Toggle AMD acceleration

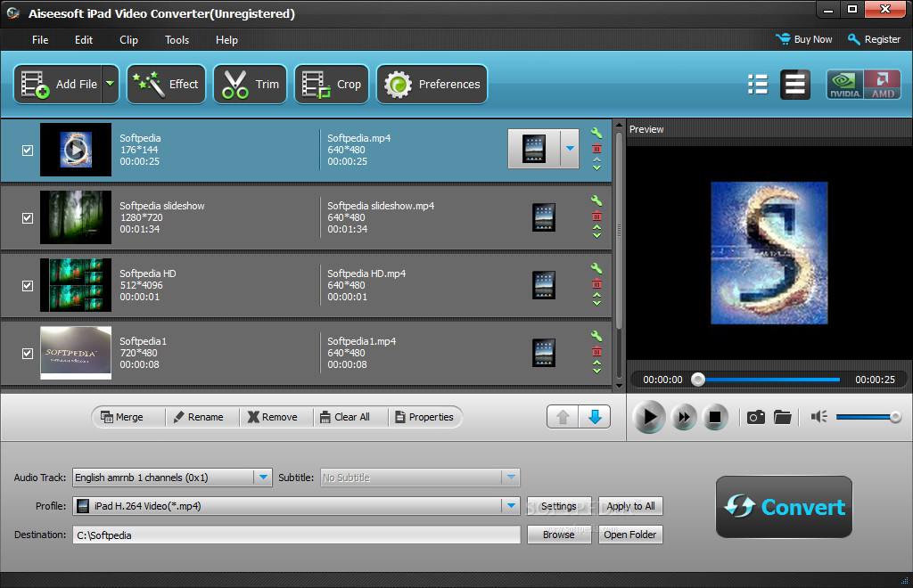883,85
